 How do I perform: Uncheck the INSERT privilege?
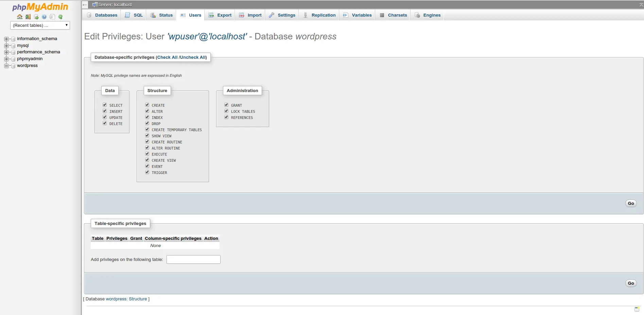[x=105, y=111]
